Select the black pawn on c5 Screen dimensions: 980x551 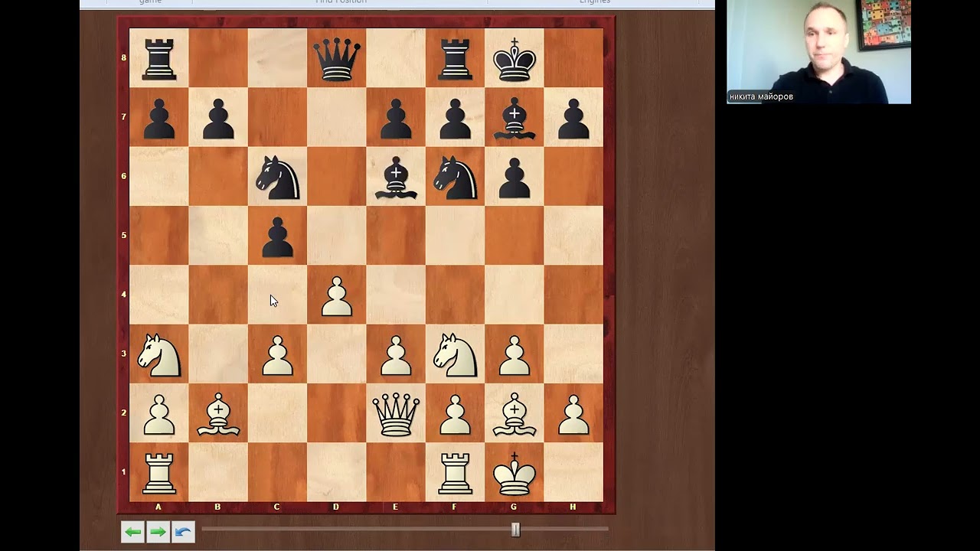(x=278, y=237)
